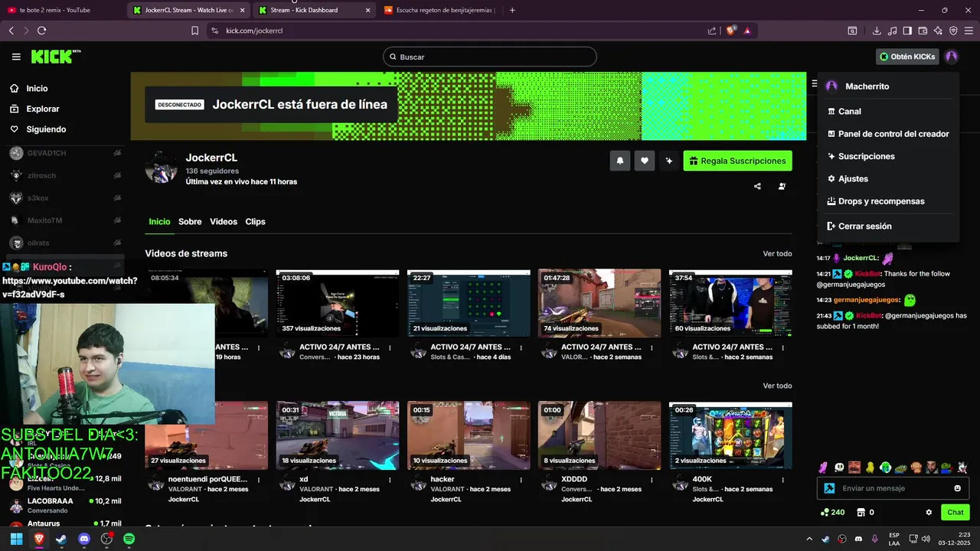Open emote picker in chat input
Image resolution: width=980 pixels, height=551 pixels.
957,488
